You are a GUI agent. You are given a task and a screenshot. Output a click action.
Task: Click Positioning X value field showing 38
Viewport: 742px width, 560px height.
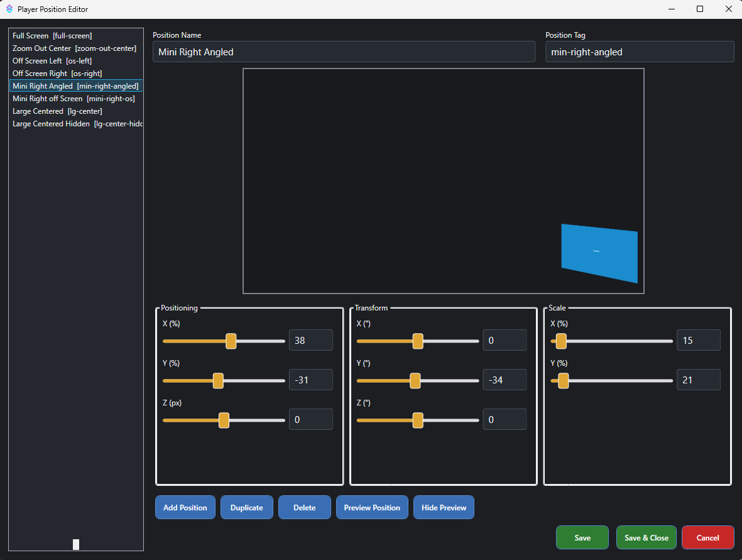pos(311,341)
